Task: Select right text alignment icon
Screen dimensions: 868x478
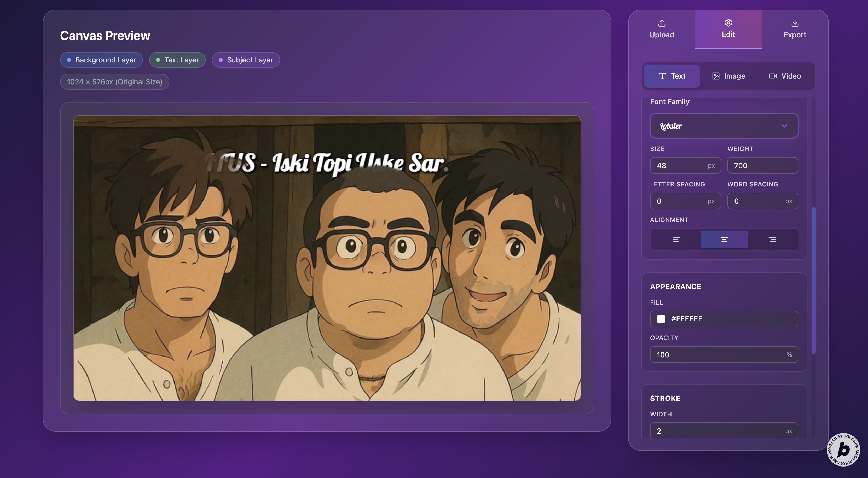Action: pyautogui.click(x=772, y=240)
